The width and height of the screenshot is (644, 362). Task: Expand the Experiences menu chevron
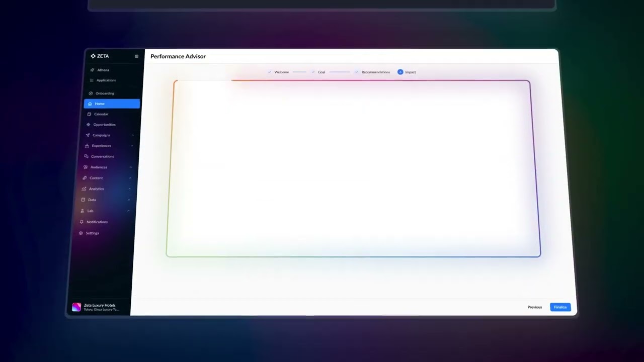pyautogui.click(x=132, y=146)
